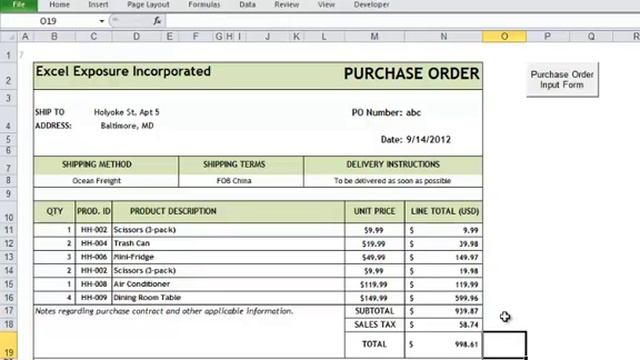Image resolution: width=640 pixels, height=360 pixels.
Task: Select row 19 header
Action: (x=8, y=345)
